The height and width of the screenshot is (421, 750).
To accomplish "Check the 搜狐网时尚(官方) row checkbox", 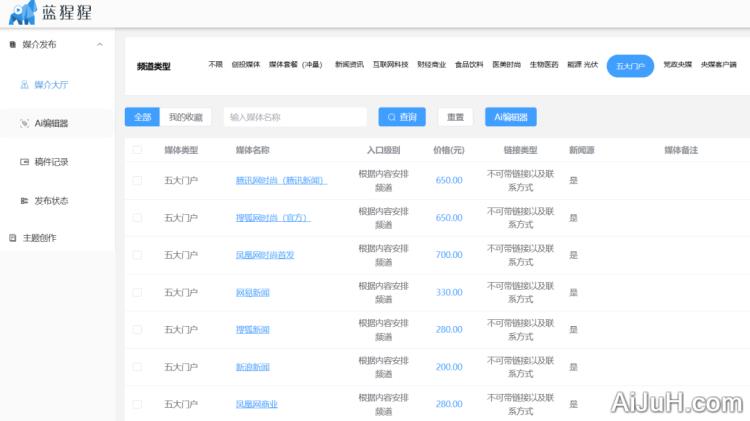I will coord(137,218).
